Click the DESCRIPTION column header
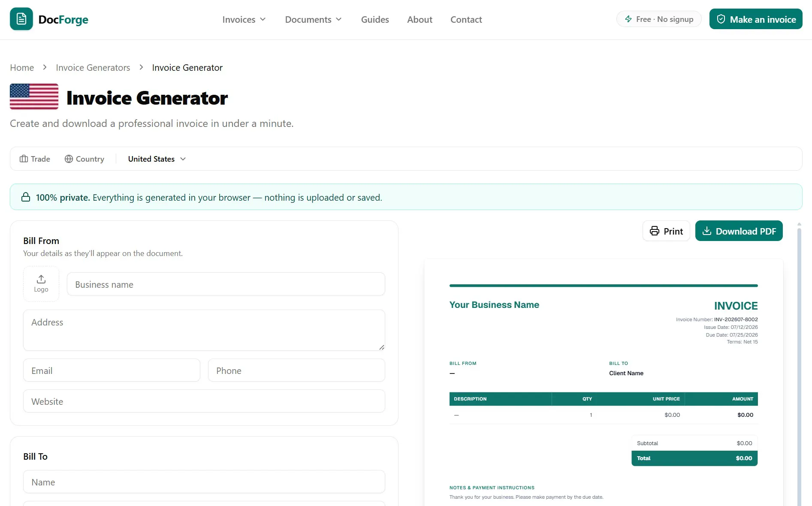The image size is (812, 506). [x=470, y=399]
